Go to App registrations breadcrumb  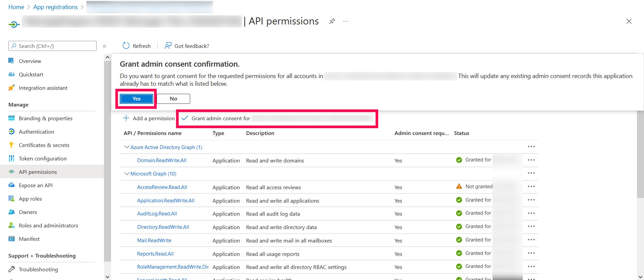click(x=56, y=7)
